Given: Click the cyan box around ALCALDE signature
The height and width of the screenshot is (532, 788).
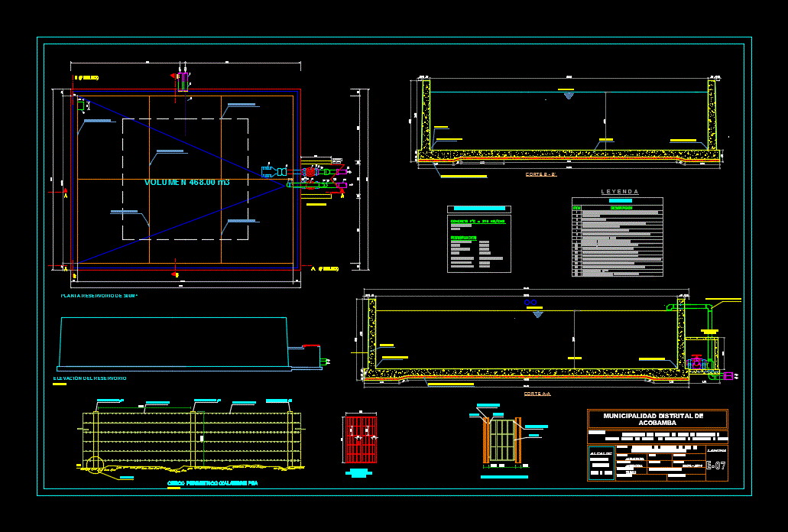Looking at the screenshot, I should point(601,463).
